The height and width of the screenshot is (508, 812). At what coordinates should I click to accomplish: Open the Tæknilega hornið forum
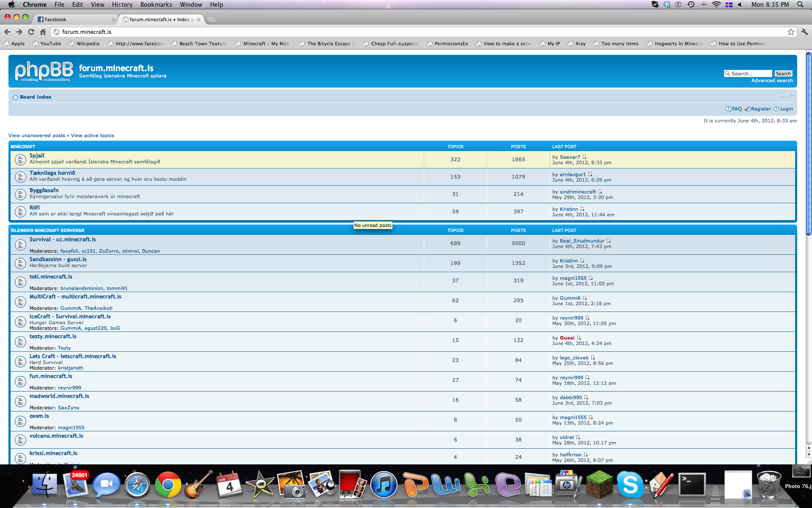tap(52, 173)
